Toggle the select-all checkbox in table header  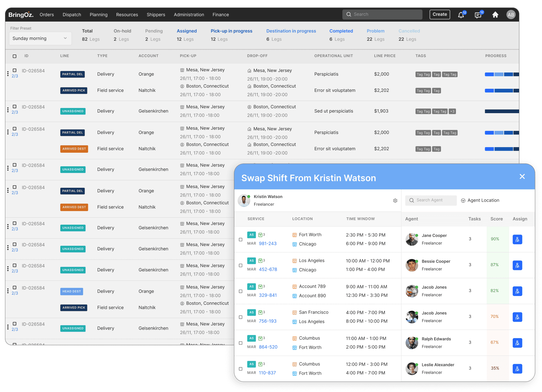(x=15, y=56)
